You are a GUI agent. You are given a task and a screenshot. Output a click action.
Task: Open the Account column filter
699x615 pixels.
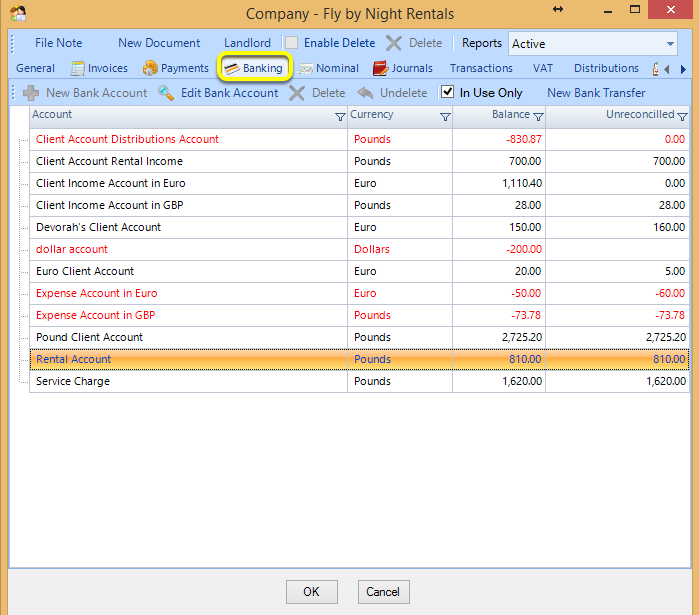(x=340, y=117)
